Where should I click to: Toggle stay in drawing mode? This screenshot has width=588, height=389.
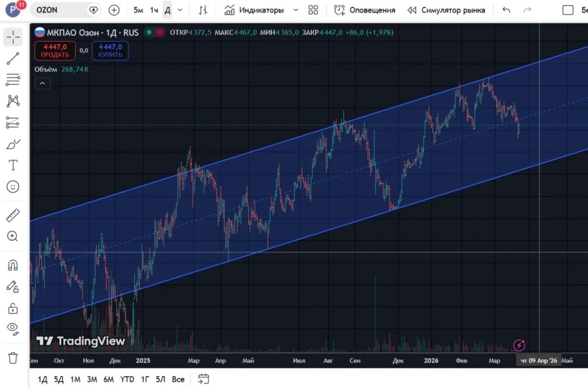pyautogui.click(x=13, y=286)
